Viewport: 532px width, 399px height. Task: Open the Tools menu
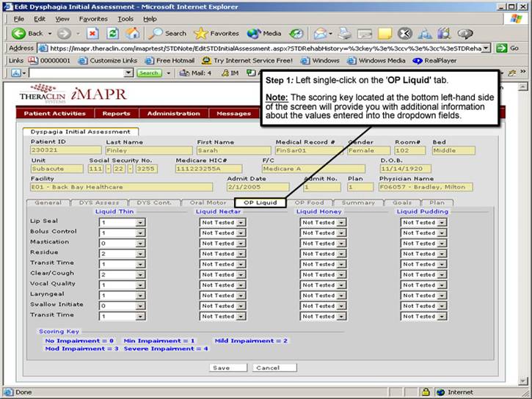[125, 18]
